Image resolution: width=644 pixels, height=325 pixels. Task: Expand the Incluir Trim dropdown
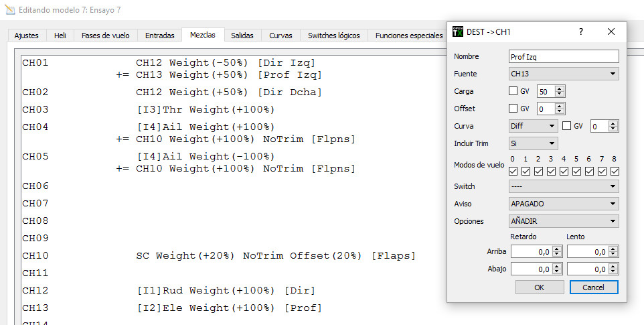(x=533, y=143)
